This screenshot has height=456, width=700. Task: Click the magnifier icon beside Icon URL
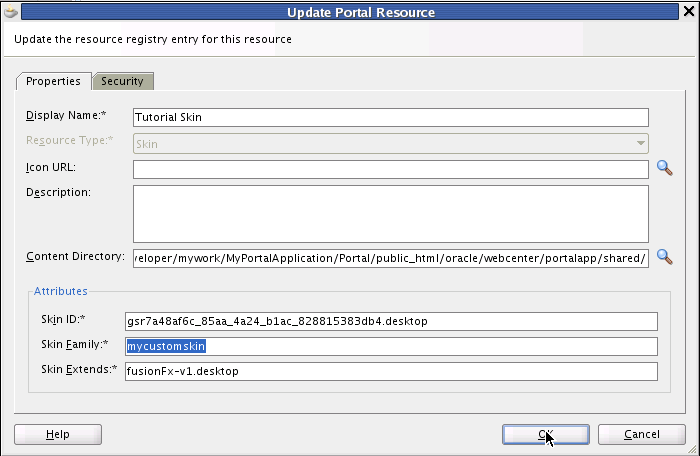(x=665, y=168)
